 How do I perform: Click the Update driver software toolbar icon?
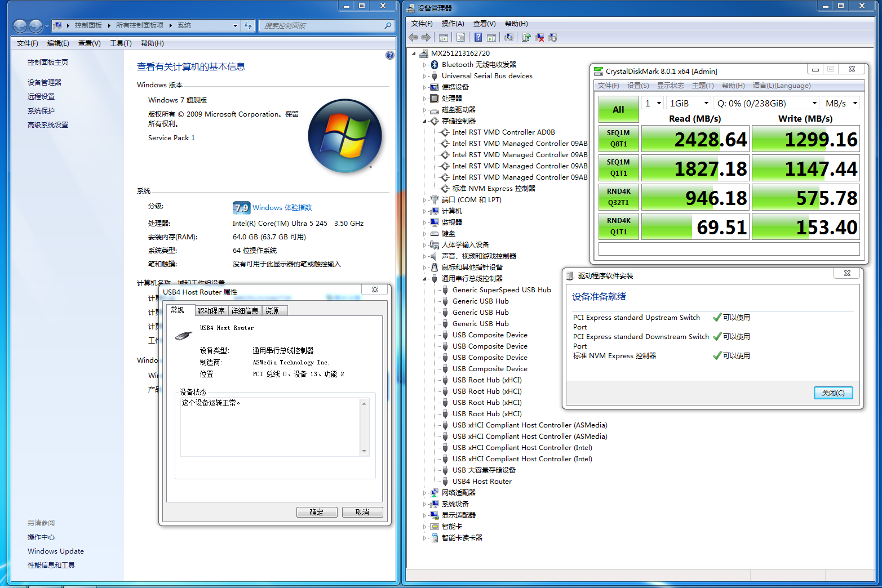(x=526, y=37)
